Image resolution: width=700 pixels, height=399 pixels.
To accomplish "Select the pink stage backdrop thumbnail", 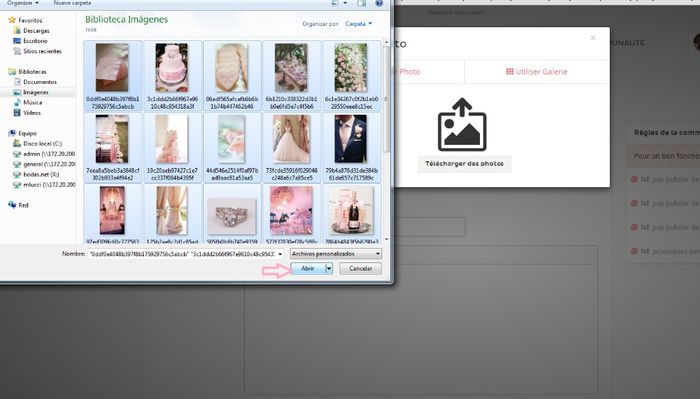I will [112, 211].
